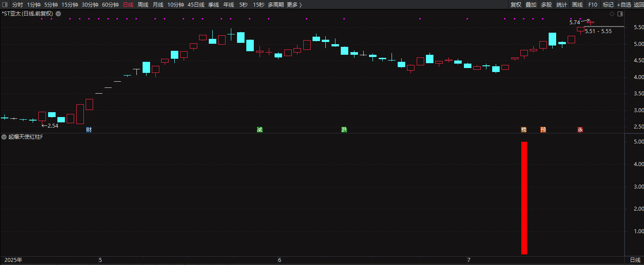Select the 60分钟 period
The image size is (644, 265).
pos(110,4)
